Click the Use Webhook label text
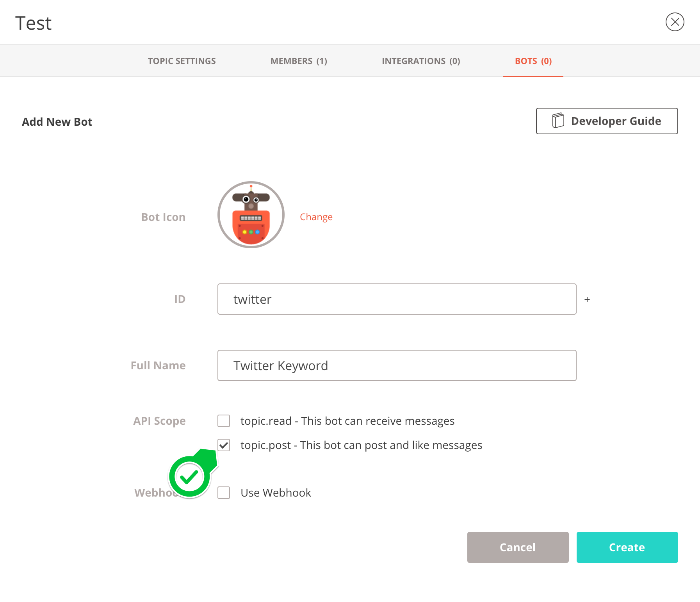Screen dimensions: 700x602 [276, 493]
